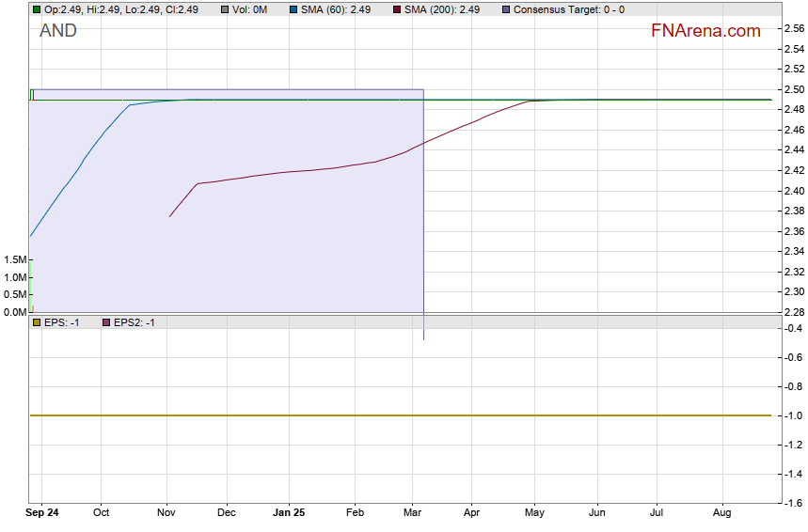The width and height of the screenshot is (808, 532).
Task: Click the Consensus Target legend swatch
Action: pyautogui.click(x=507, y=9)
